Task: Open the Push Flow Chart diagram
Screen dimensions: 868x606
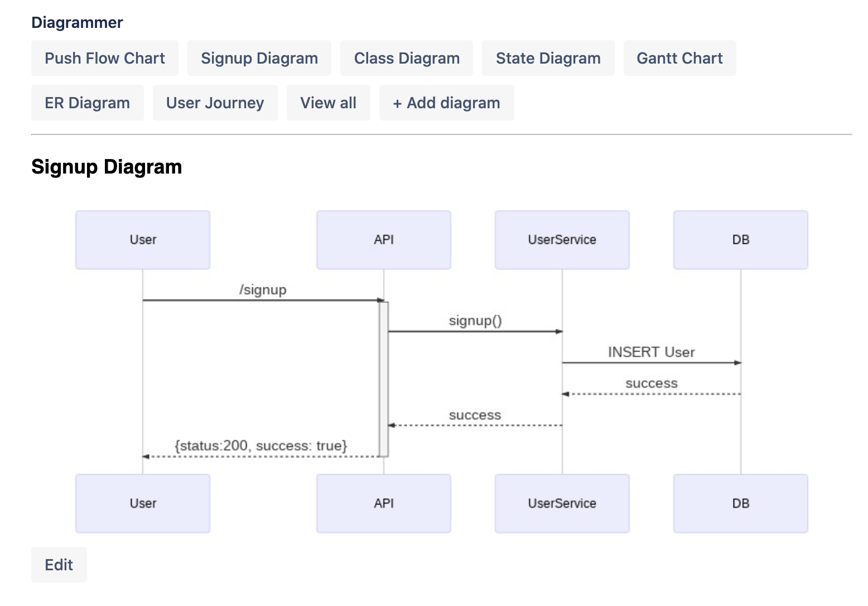Action: (x=105, y=58)
